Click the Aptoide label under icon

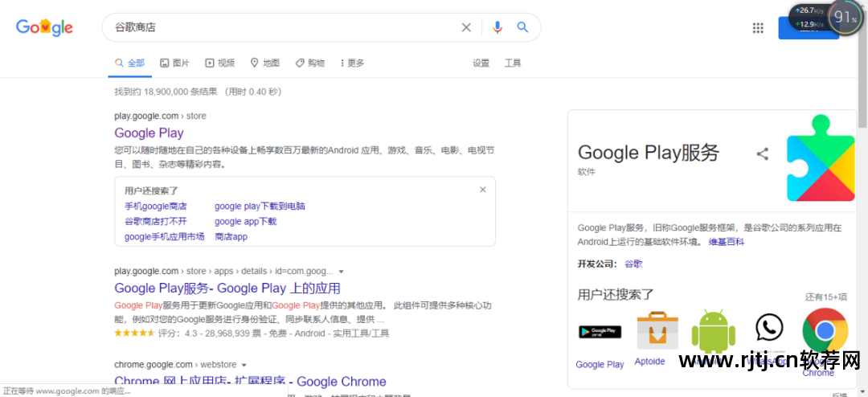(650, 361)
